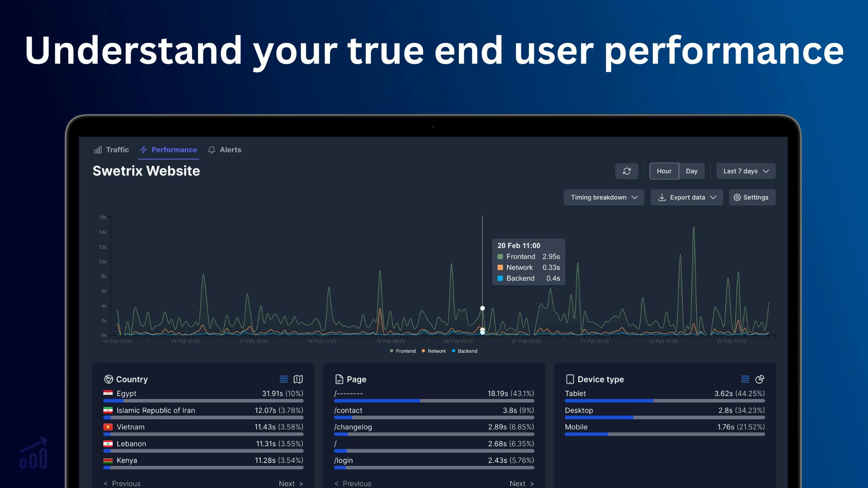Select the Performance tab
868x488 pixels.
point(174,150)
